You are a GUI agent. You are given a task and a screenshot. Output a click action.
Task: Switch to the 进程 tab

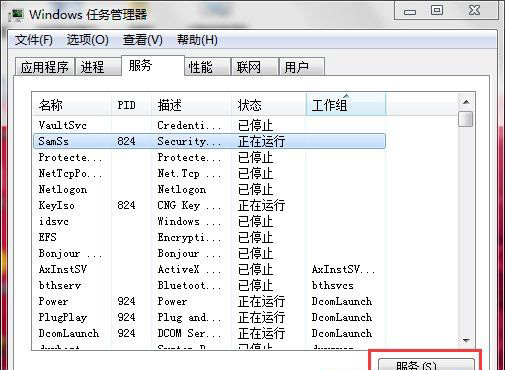click(x=98, y=67)
